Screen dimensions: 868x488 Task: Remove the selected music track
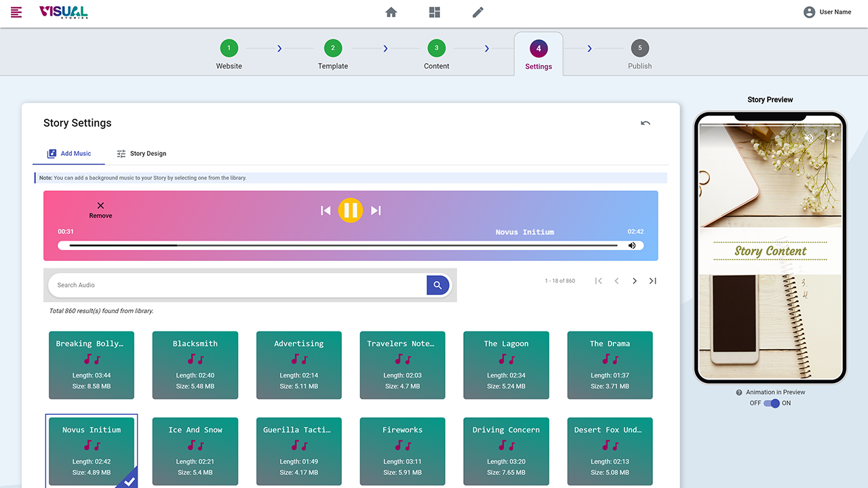100,209
